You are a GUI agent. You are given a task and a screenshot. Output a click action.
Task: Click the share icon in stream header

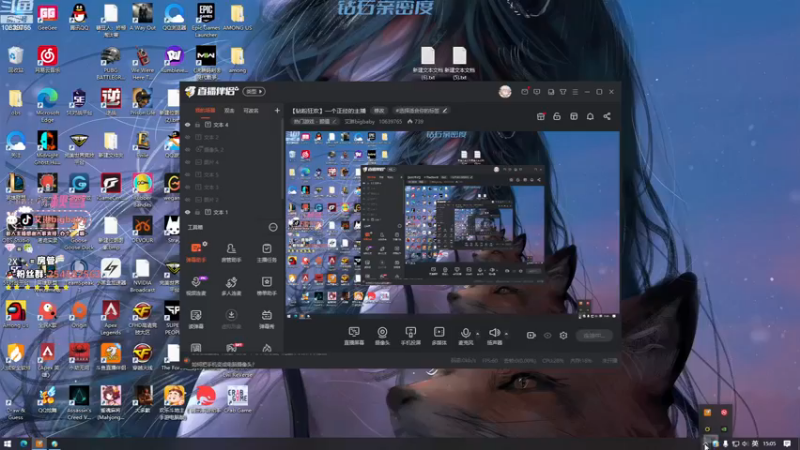click(x=607, y=116)
